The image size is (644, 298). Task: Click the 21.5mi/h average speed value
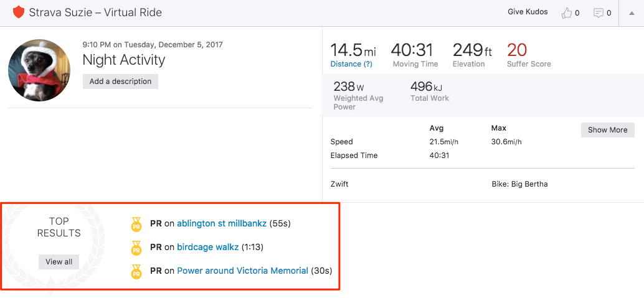pyautogui.click(x=443, y=142)
